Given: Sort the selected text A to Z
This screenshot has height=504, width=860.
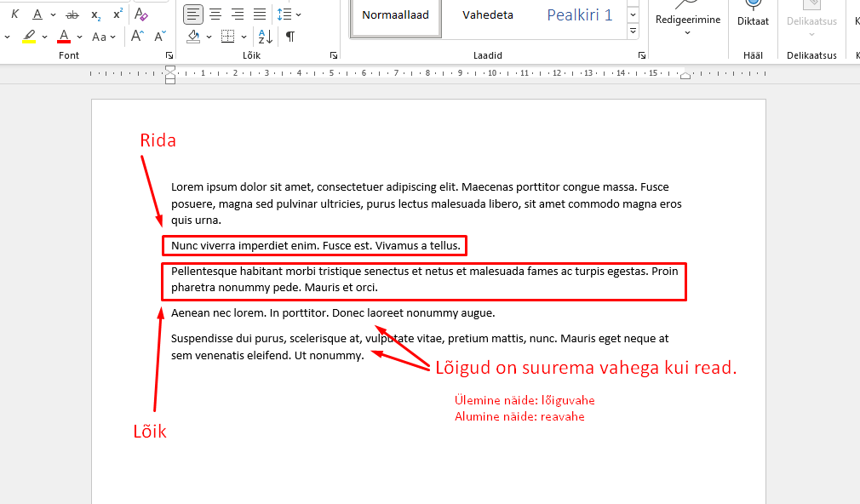Looking at the screenshot, I should point(266,37).
